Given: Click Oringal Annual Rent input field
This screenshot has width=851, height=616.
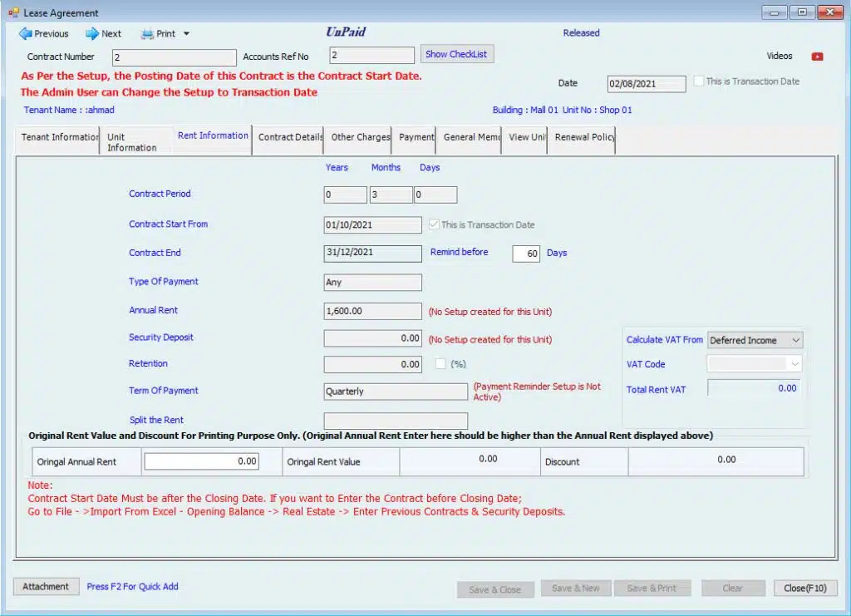Looking at the screenshot, I should pyautogui.click(x=201, y=461).
